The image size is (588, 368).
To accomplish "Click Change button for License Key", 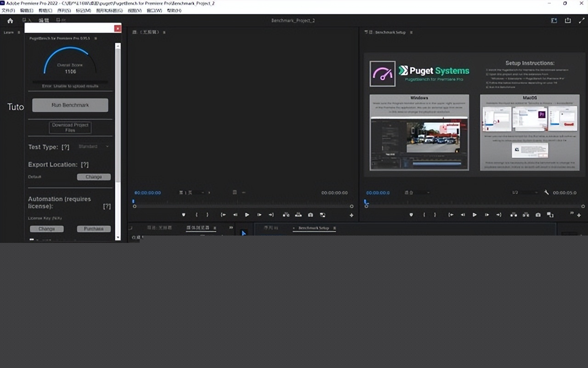I will click(x=47, y=229).
